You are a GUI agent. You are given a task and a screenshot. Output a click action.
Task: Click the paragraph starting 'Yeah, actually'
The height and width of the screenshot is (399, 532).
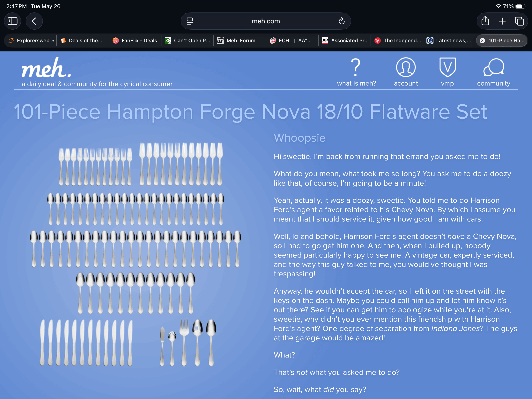(395, 210)
